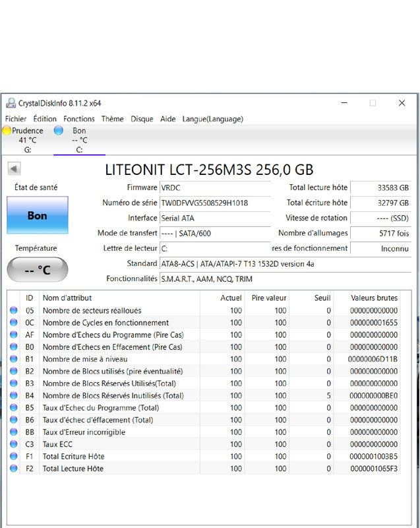Click operating hours value Inconnu

coord(380,249)
